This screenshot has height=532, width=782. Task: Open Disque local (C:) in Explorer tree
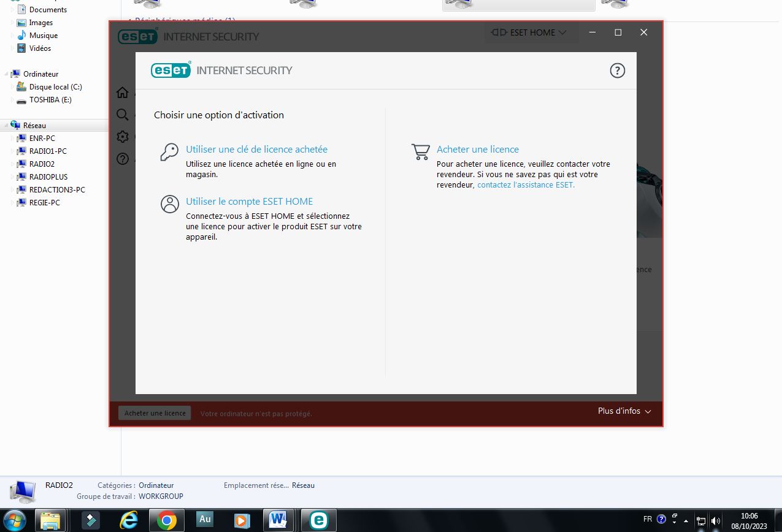point(55,87)
